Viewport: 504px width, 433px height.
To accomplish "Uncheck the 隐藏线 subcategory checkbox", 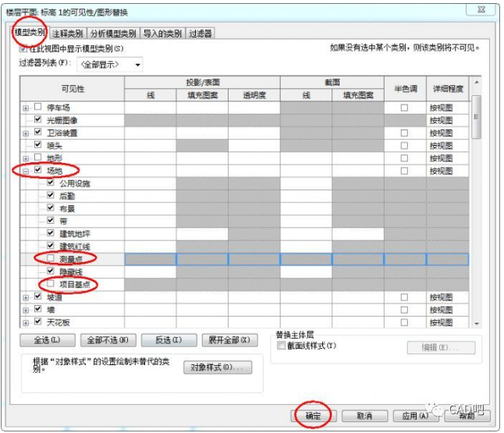I will click(51, 271).
